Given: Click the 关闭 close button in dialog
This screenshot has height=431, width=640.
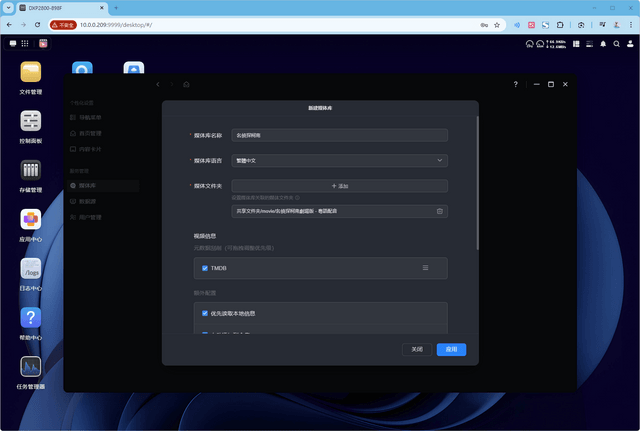Looking at the screenshot, I should coord(417,349).
